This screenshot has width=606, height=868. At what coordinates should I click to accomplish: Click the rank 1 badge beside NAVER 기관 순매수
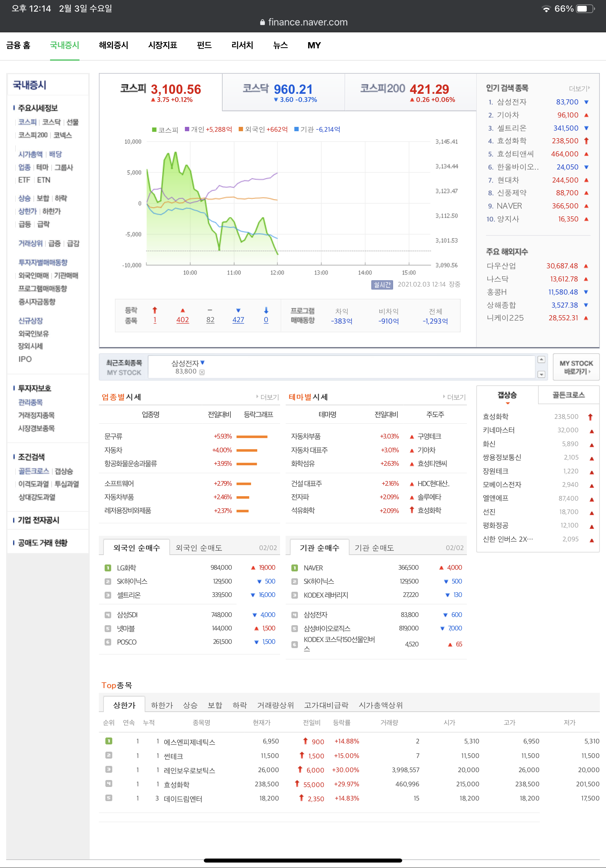pos(295,568)
